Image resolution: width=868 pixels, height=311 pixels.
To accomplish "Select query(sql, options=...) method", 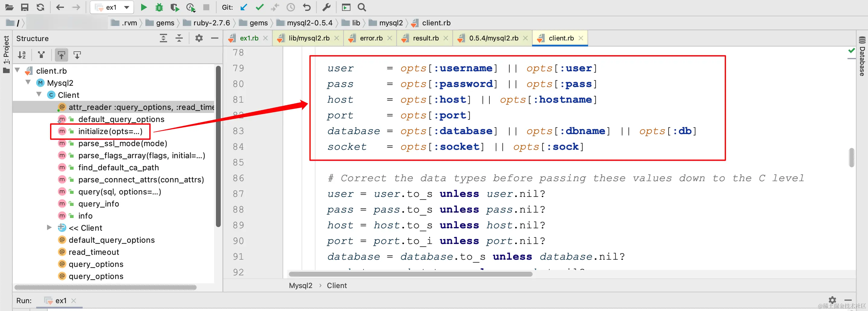I will (120, 192).
